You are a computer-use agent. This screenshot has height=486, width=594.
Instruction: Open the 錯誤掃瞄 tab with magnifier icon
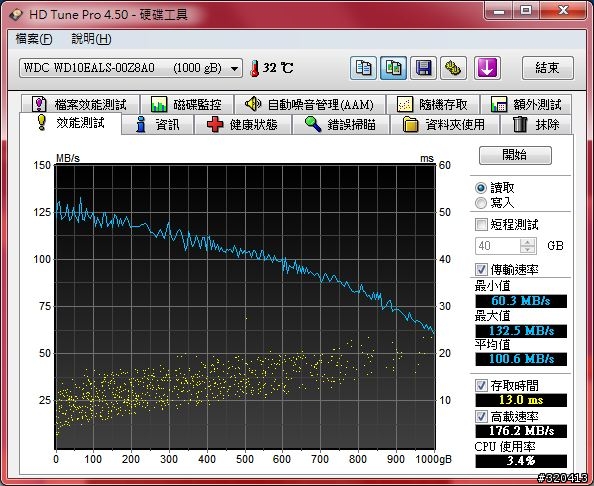pos(341,125)
